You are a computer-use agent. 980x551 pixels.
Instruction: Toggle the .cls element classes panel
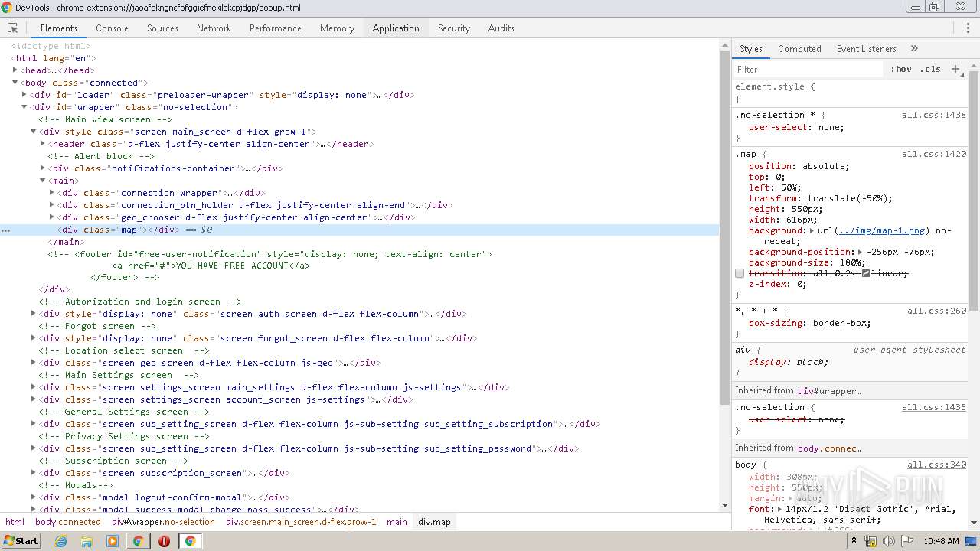coord(930,69)
